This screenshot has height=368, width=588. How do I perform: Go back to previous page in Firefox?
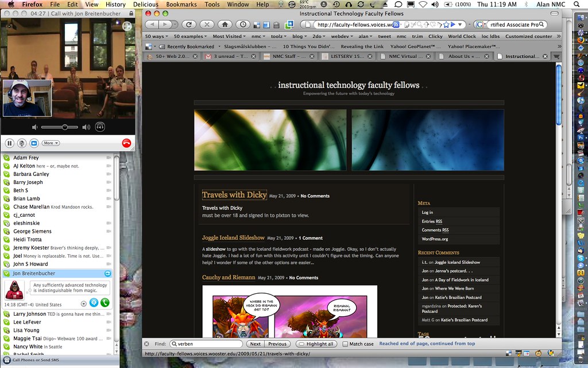pos(152,24)
